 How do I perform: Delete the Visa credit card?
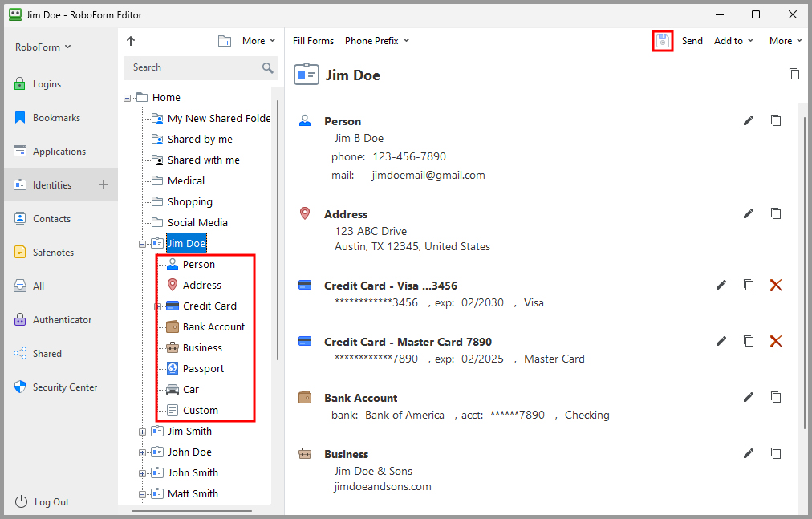coord(776,285)
